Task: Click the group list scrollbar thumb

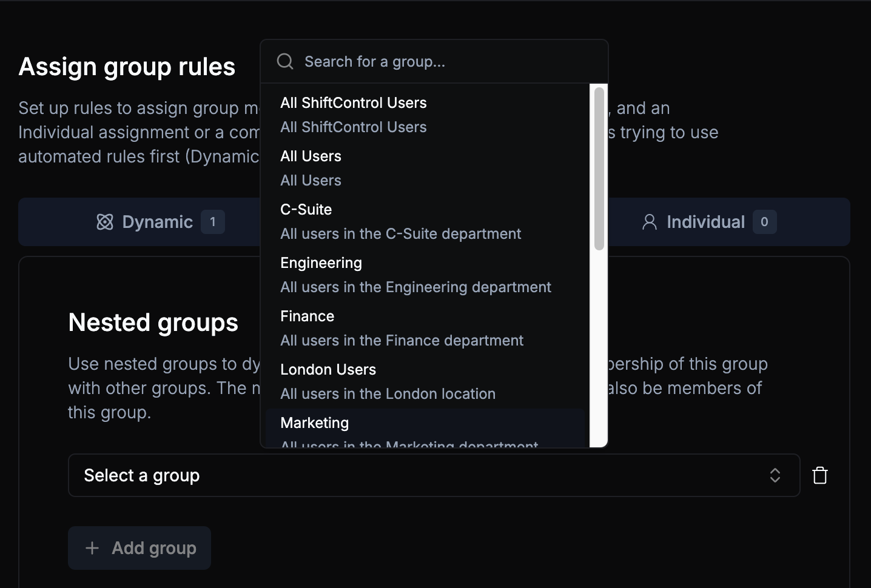Action: pos(599,169)
